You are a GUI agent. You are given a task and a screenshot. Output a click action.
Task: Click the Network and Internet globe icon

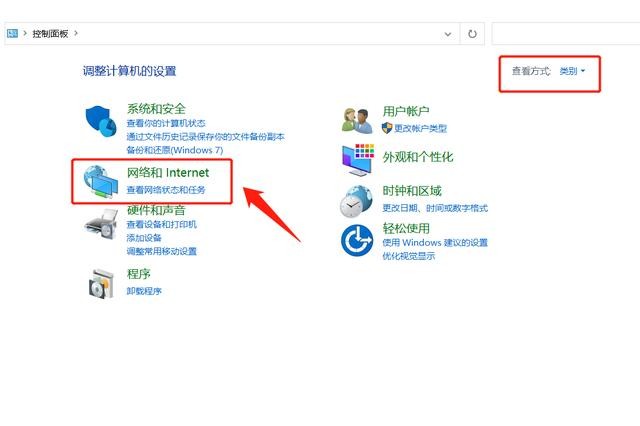(101, 182)
